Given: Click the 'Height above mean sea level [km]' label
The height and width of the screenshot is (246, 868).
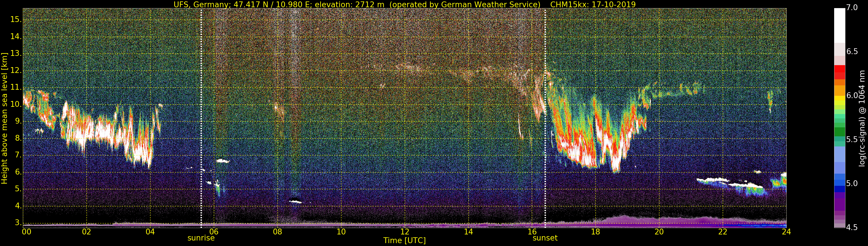Looking at the screenshot, I should pyautogui.click(x=4, y=118).
